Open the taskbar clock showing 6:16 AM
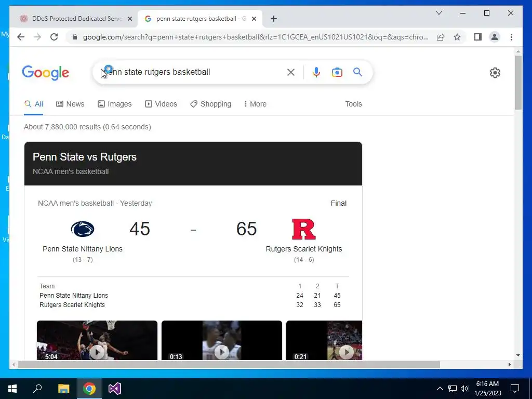This screenshot has height=399, width=532. (487, 389)
